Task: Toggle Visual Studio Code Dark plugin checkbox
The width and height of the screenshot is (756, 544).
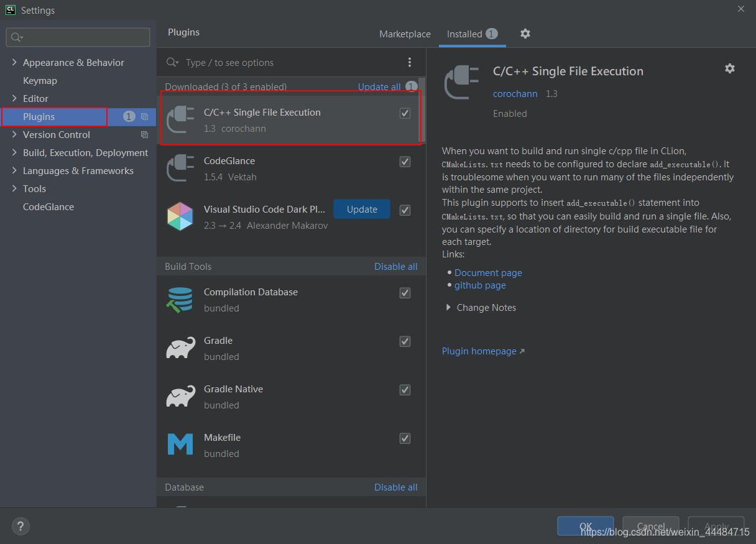Action: click(405, 210)
